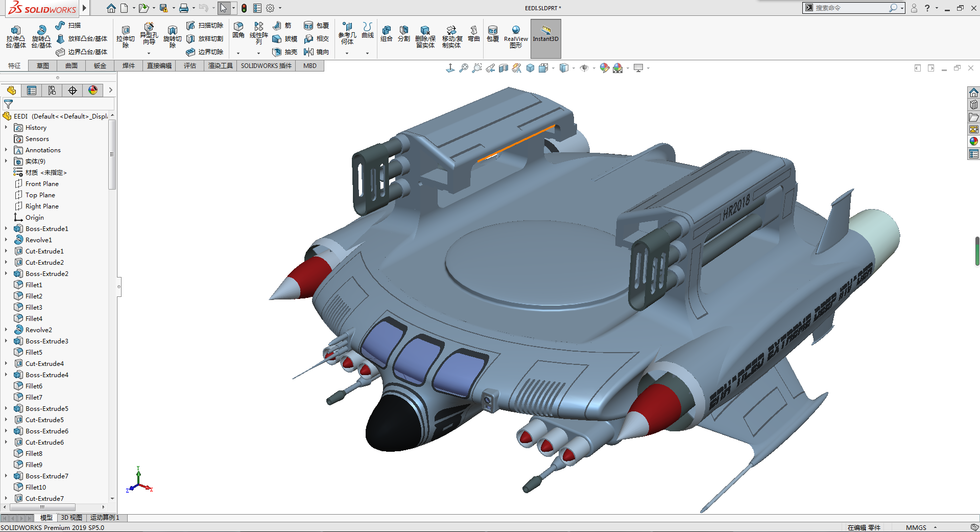Click the Zoom to Area magnifier icon

point(477,68)
